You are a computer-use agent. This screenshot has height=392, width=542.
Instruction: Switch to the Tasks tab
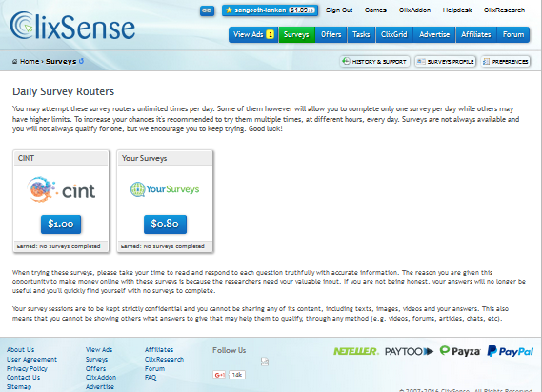[361, 34]
